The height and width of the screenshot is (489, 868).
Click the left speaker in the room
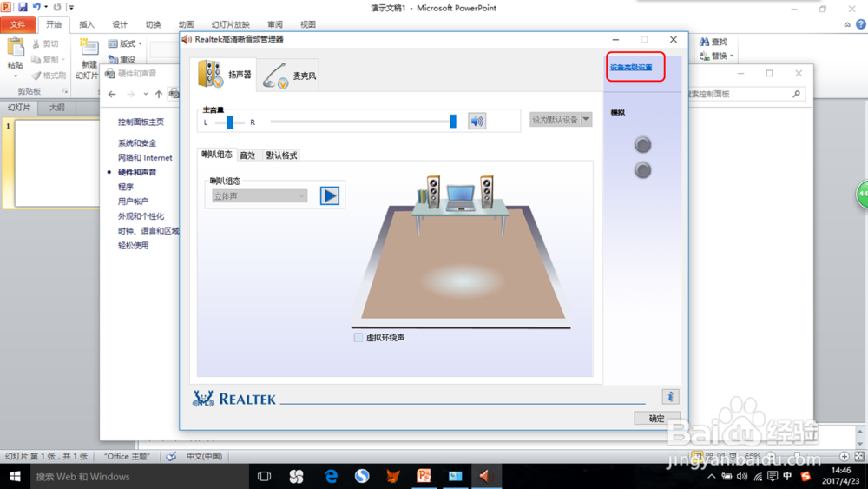tap(433, 192)
